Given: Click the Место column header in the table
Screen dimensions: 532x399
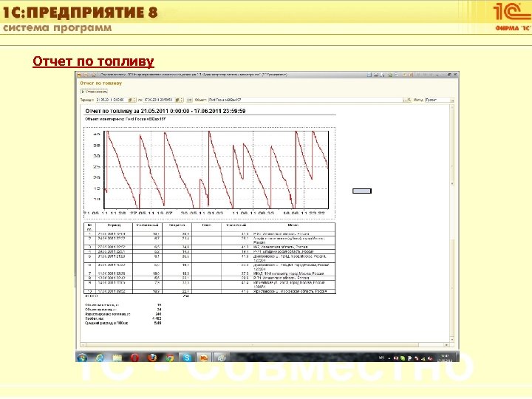Looking at the screenshot, I should click(x=293, y=225).
